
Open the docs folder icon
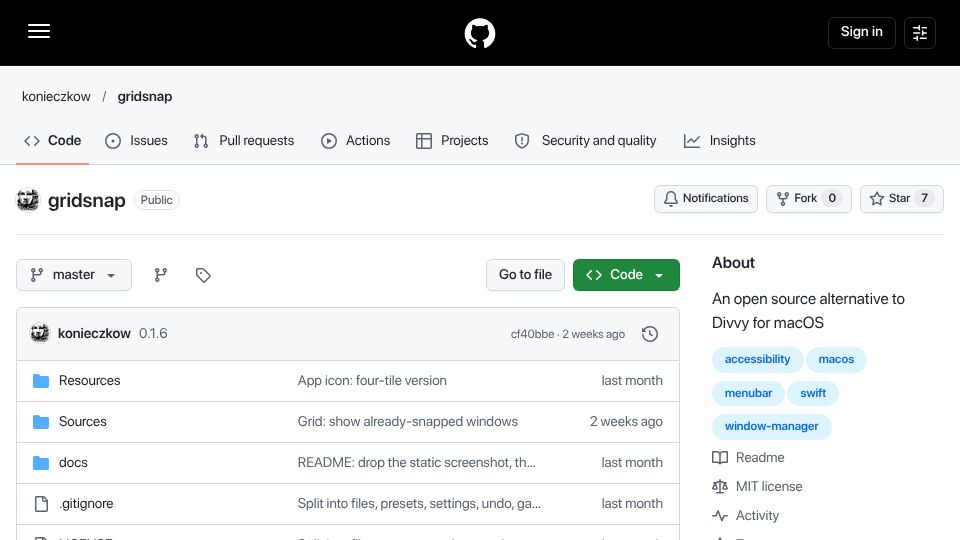point(41,463)
